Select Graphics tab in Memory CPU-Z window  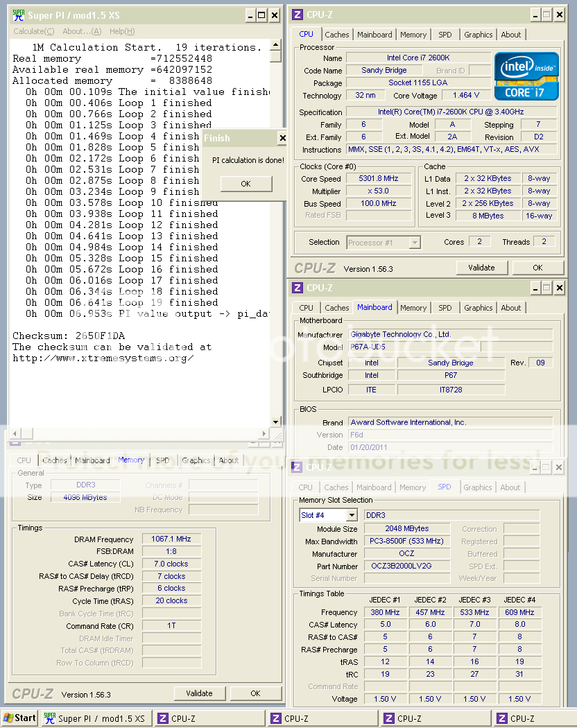(196, 460)
